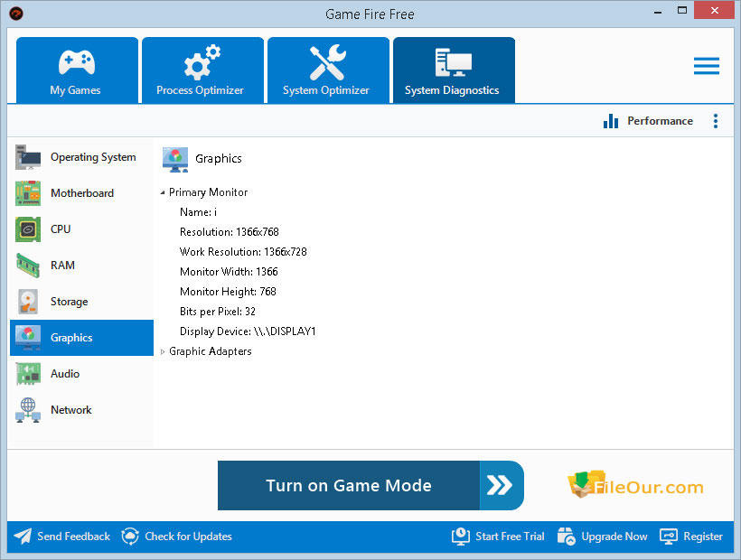741x560 pixels.
Task: Click the double-arrow on Game Mode button
Action: 500,485
